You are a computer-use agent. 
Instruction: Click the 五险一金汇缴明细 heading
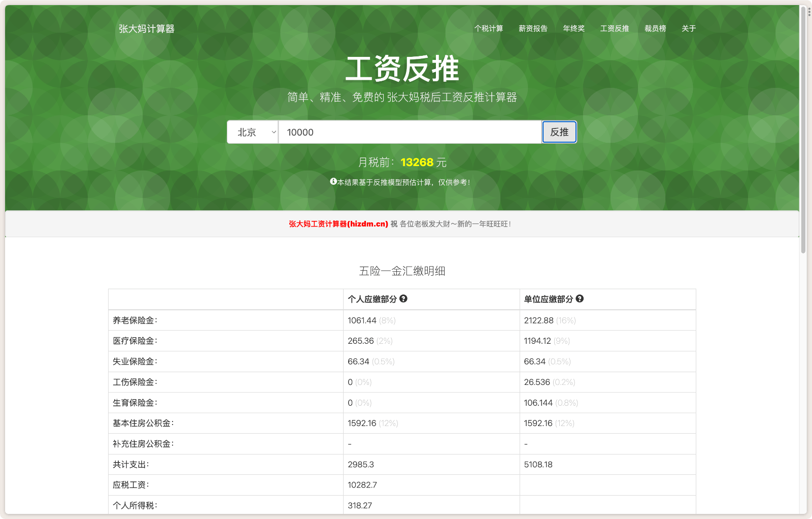(x=401, y=271)
